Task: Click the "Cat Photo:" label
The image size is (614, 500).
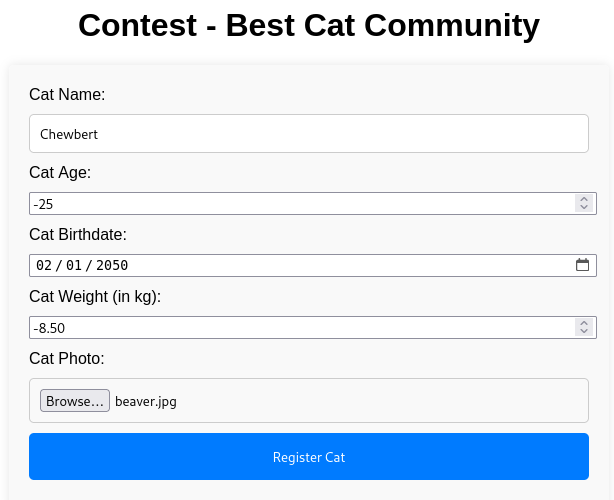Action: (x=67, y=358)
